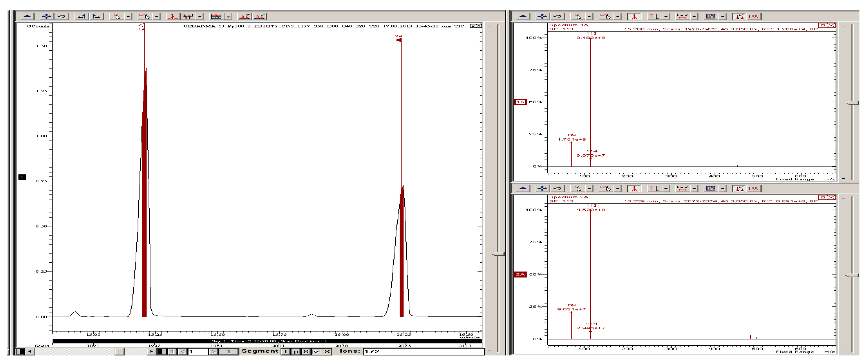The image size is (868, 364).
Task: Toggle the 2A spectrum marker label
Action: pos(520,274)
